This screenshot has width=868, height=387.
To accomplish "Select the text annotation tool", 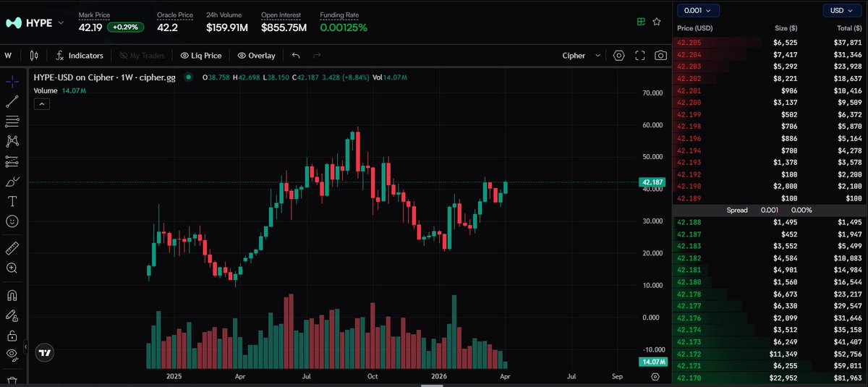I will 12,200.
